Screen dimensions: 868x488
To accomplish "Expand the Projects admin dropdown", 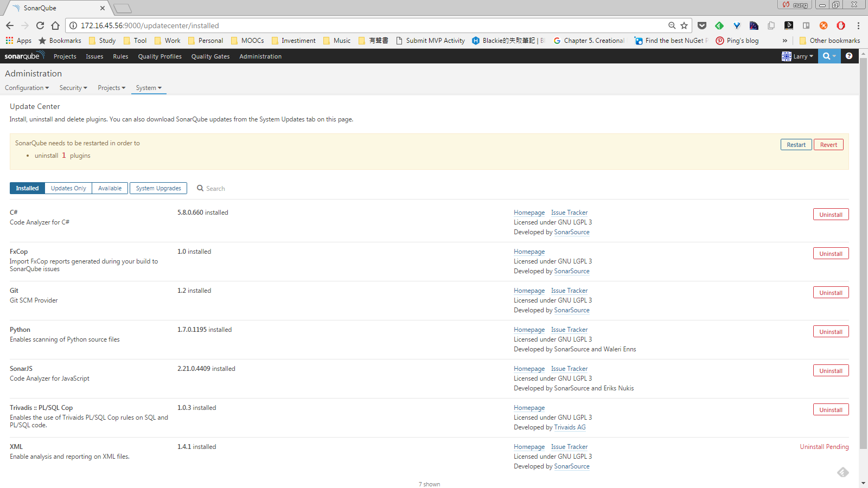I will click(x=112, y=88).
